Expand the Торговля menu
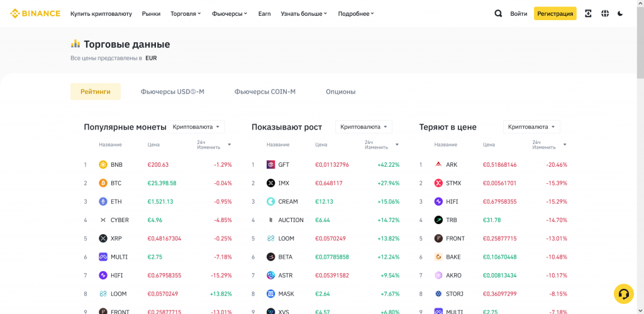The height and width of the screenshot is (314, 644). 186,14
